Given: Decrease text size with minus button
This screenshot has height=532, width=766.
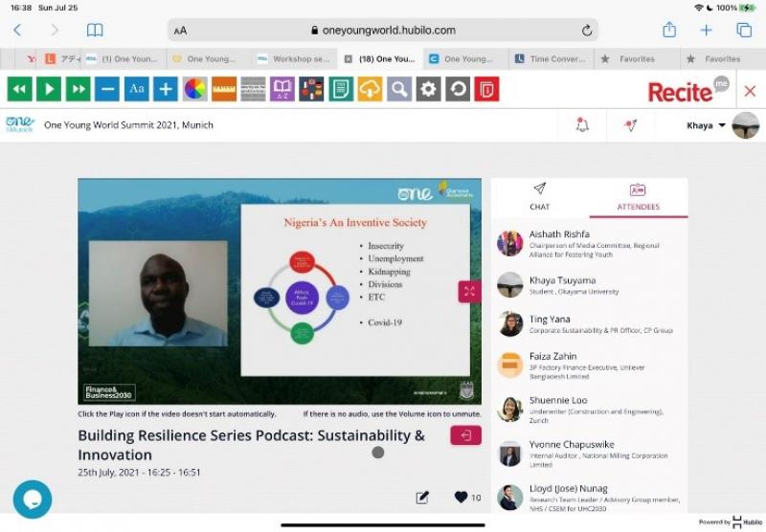Looking at the screenshot, I should [107, 89].
